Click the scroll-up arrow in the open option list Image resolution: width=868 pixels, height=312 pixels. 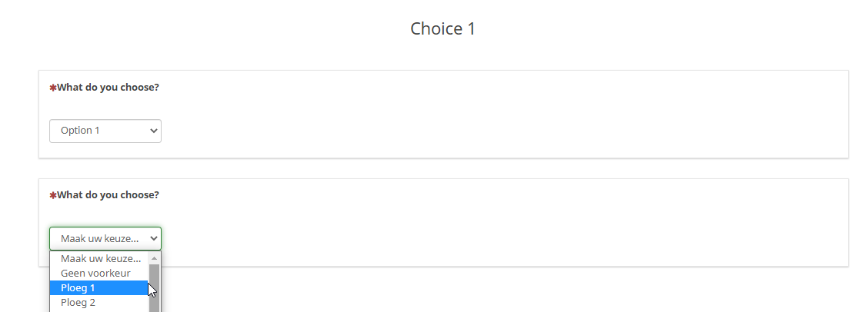[x=154, y=259]
